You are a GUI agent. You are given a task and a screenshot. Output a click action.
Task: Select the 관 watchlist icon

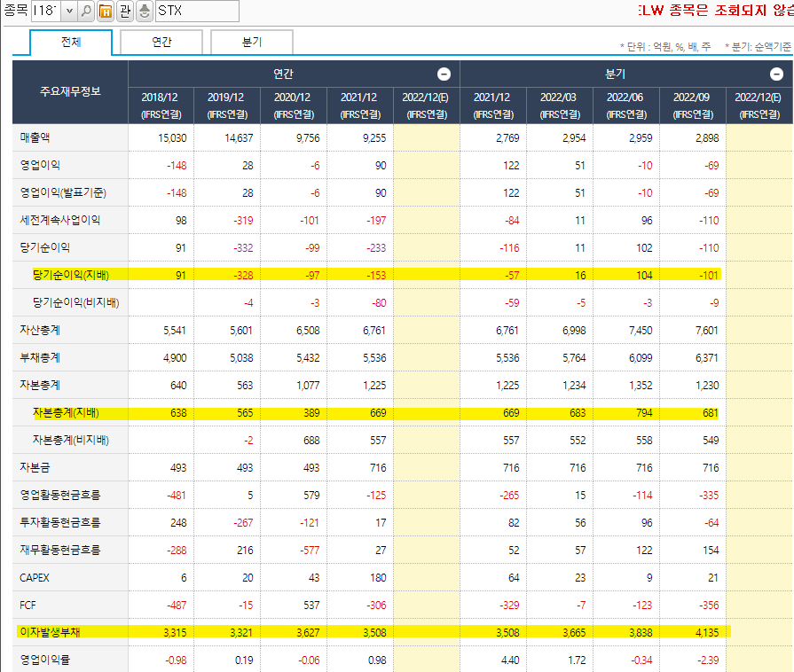coord(125,12)
